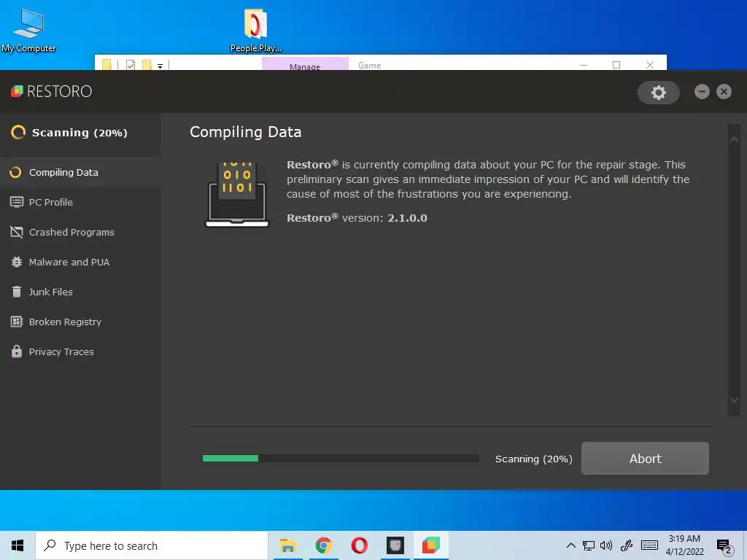Click the scroll up arrow in content pane
The height and width of the screenshot is (560, 747).
pyautogui.click(x=734, y=139)
